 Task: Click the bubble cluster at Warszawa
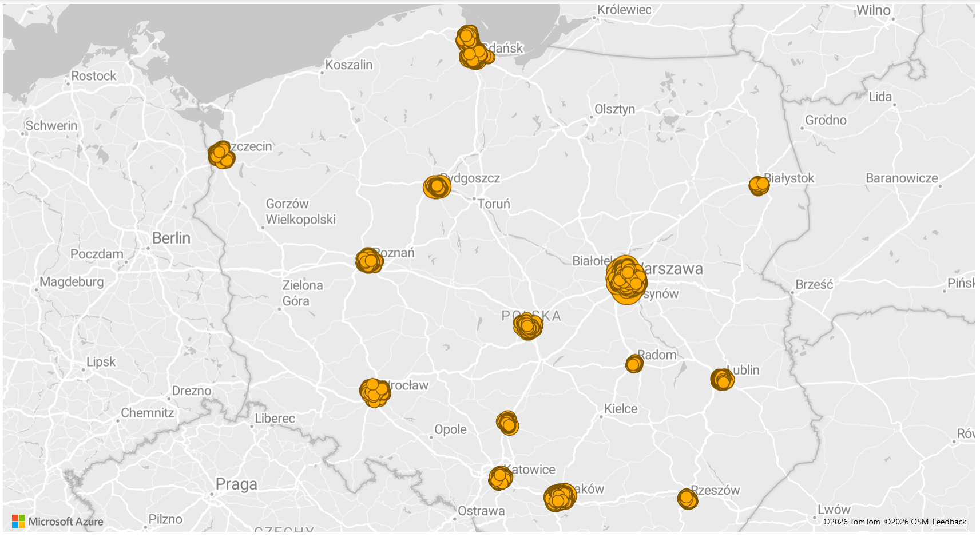point(626,280)
